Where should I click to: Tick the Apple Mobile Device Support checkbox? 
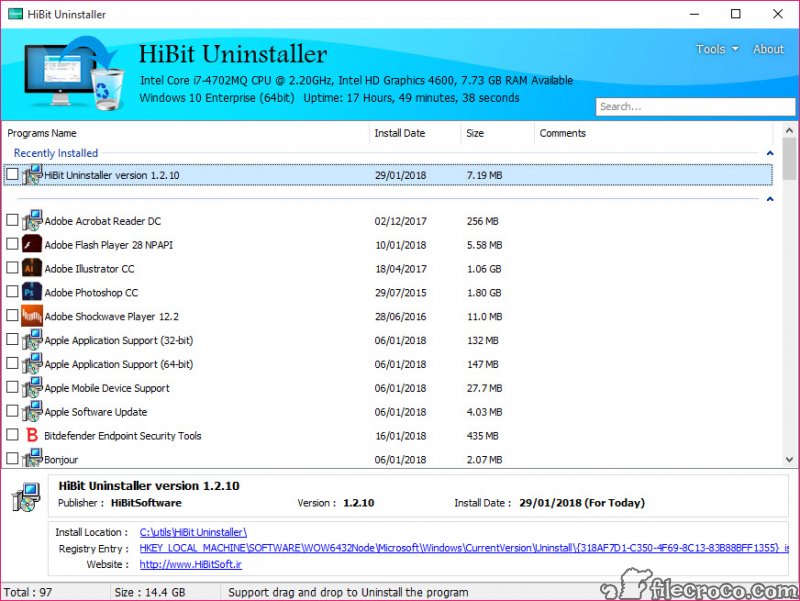[x=12, y=387]
